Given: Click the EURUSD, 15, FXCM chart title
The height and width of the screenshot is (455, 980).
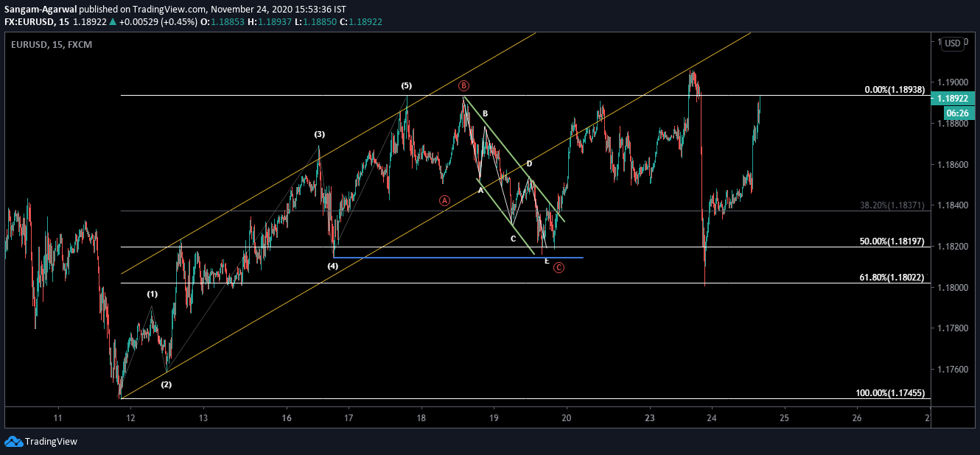Looking at the screenshot, I should coord(51,45).
